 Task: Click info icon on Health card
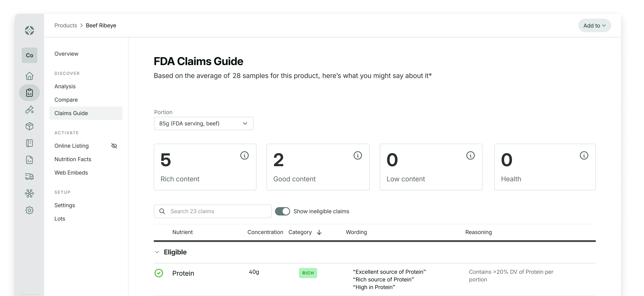[x=584, y=155]
